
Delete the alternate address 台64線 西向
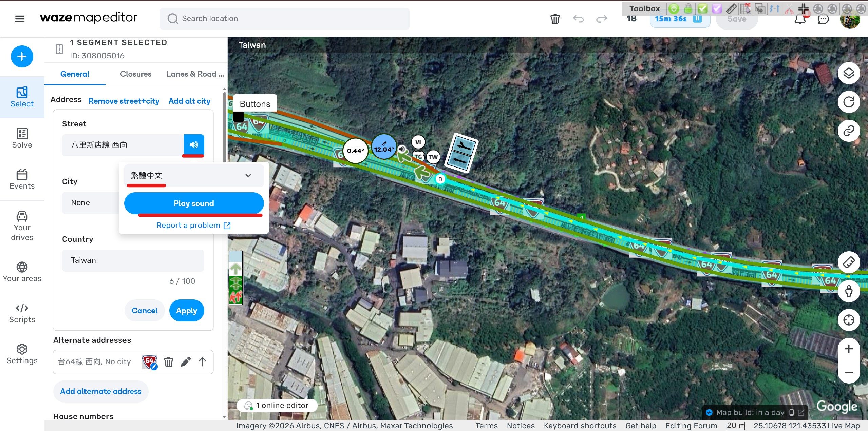click(x=168, y=362)
